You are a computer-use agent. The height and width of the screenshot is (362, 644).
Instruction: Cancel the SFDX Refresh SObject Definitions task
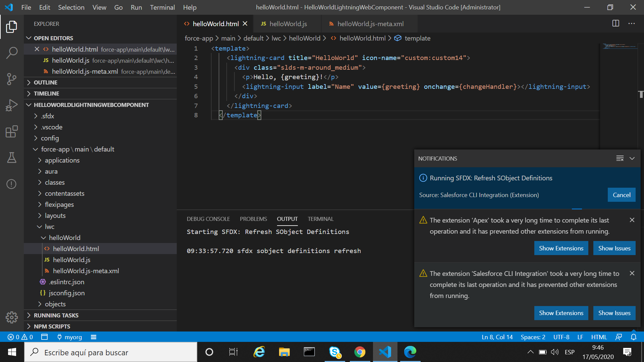coord(621,195)
